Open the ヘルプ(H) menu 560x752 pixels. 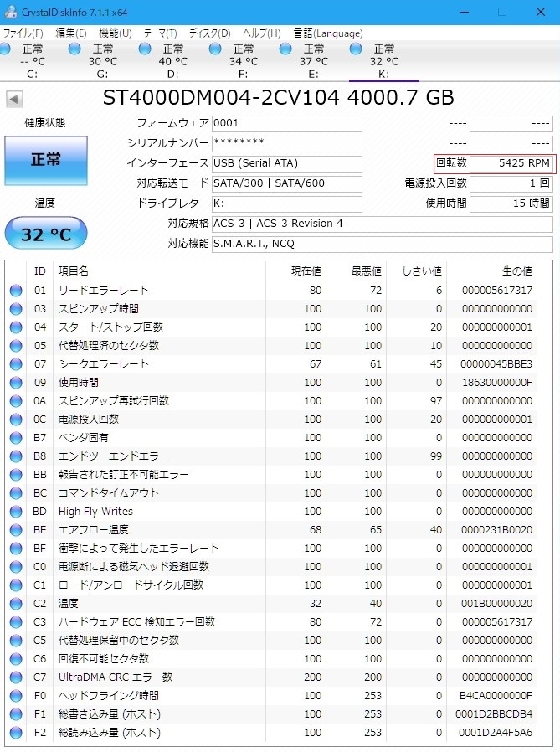point(262,33)
